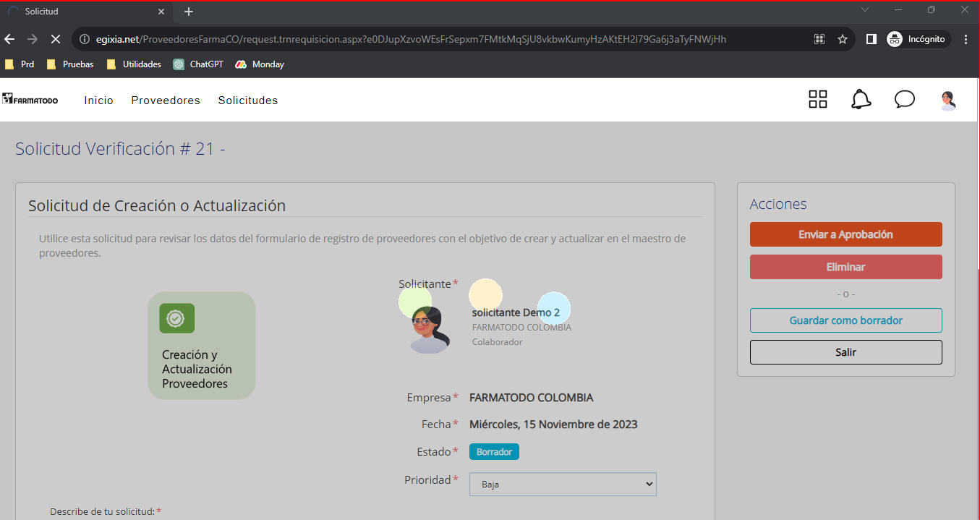
Task: Open the apps grid icon
Action: click(817, 100)
